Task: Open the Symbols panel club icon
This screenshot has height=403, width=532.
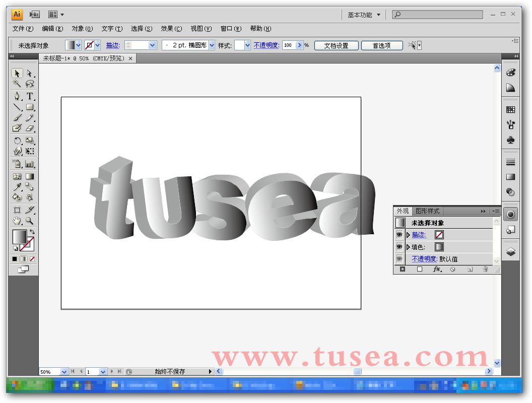Action: [510, 140]
